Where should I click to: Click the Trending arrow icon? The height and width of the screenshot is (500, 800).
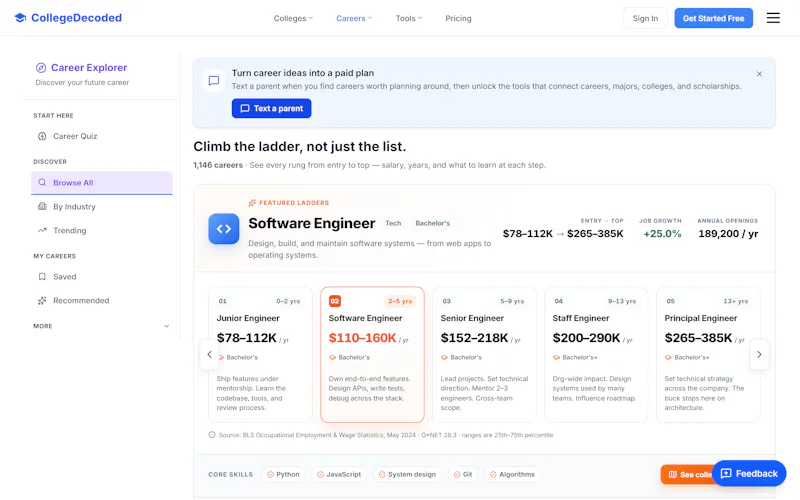click(42, 231)
